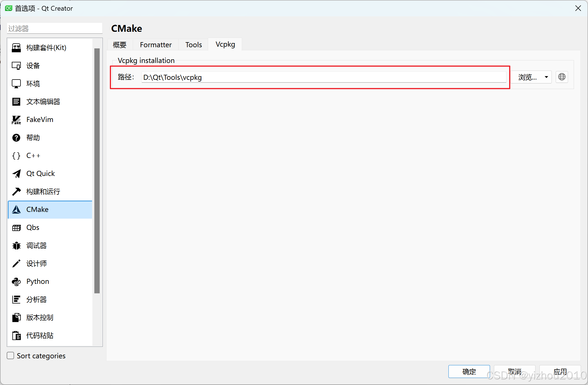Select the 'Python' category label
Screen dimensions: 588x385
38,282
